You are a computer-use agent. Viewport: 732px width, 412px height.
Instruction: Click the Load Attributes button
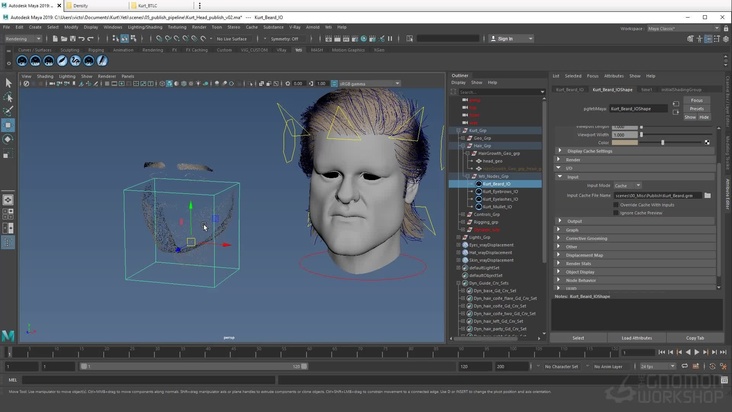click(636, 338)
